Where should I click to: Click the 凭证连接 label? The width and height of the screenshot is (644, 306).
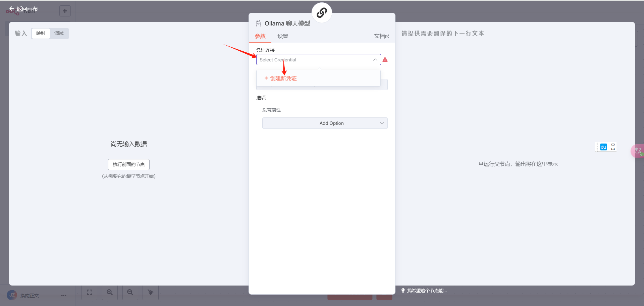point(266,50)
